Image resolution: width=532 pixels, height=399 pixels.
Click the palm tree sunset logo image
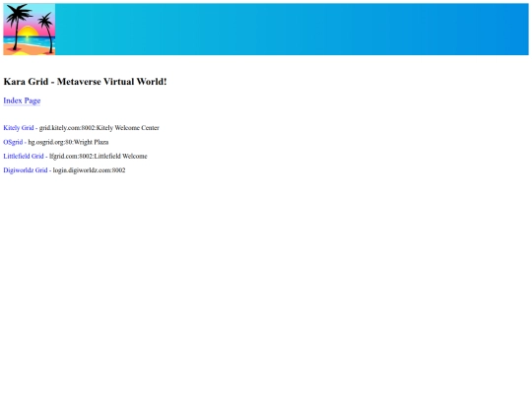[x=30, y=30]
